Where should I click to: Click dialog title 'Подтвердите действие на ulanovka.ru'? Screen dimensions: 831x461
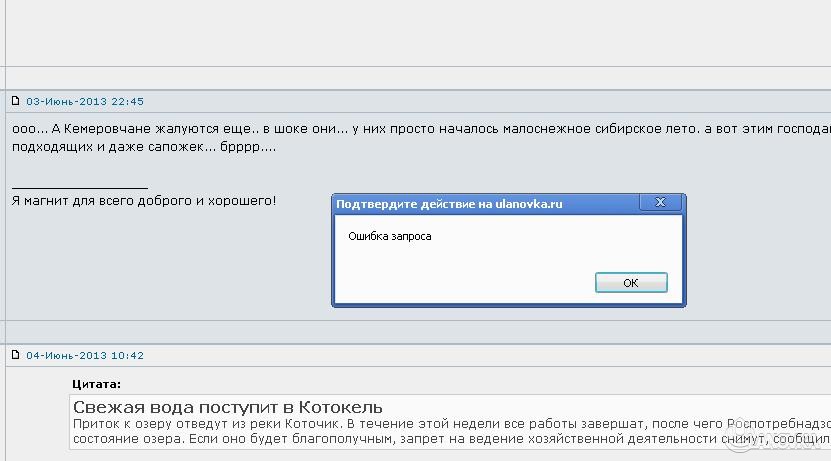tap(449, 204)
